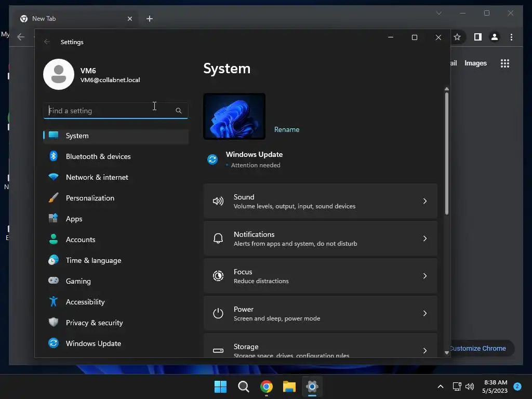Click VM6@collabnet.local account text

[110, 80]
